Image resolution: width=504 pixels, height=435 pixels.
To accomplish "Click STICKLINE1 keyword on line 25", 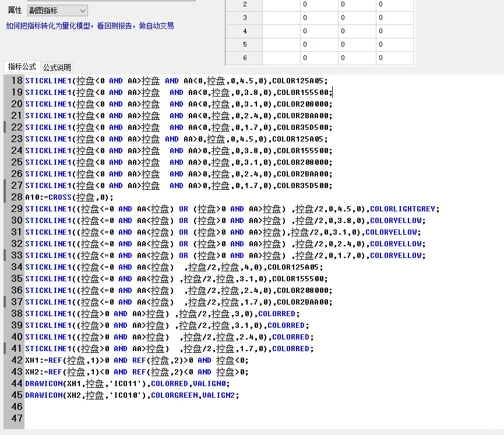I will 48,162.
